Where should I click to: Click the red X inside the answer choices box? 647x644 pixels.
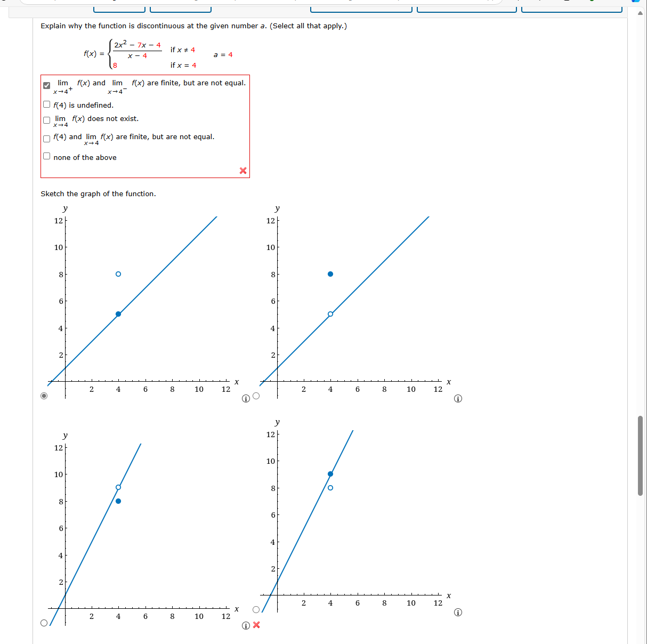243,171
